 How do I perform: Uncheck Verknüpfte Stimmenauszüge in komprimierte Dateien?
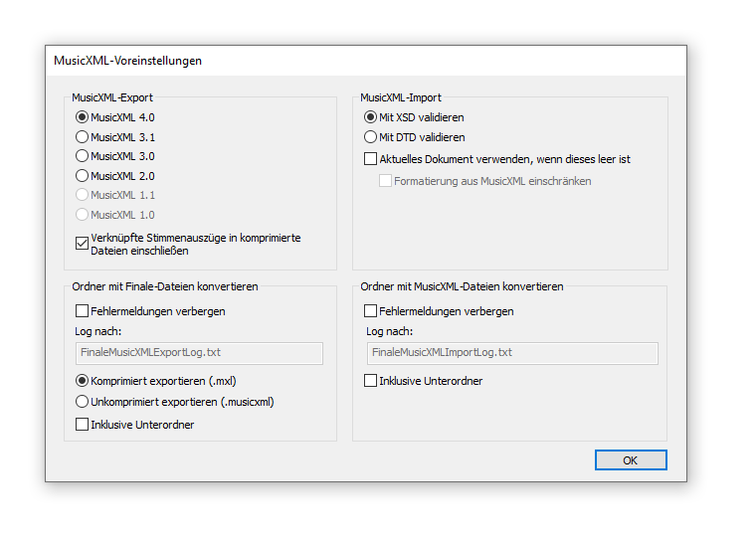coord(83,243)
